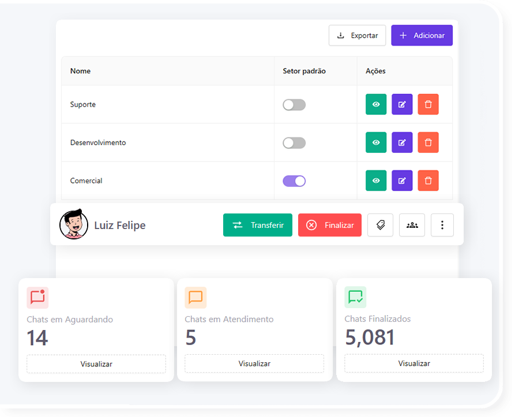
Task: Toggle default sector switch for Suporte
Action: 294,105
